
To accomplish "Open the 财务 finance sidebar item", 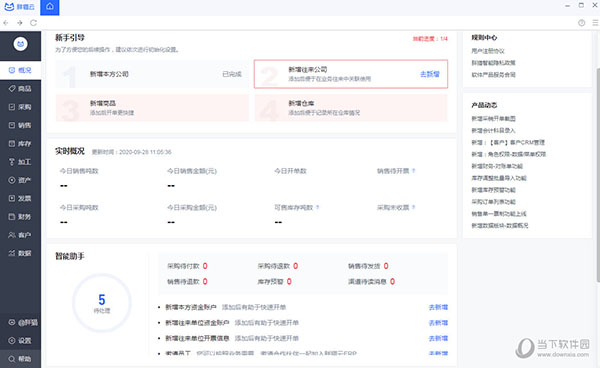I will (20, 217).
